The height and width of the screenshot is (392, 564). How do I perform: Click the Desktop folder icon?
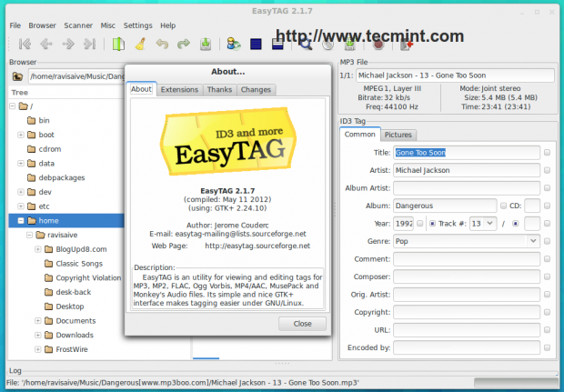click(x=48, y=307)
